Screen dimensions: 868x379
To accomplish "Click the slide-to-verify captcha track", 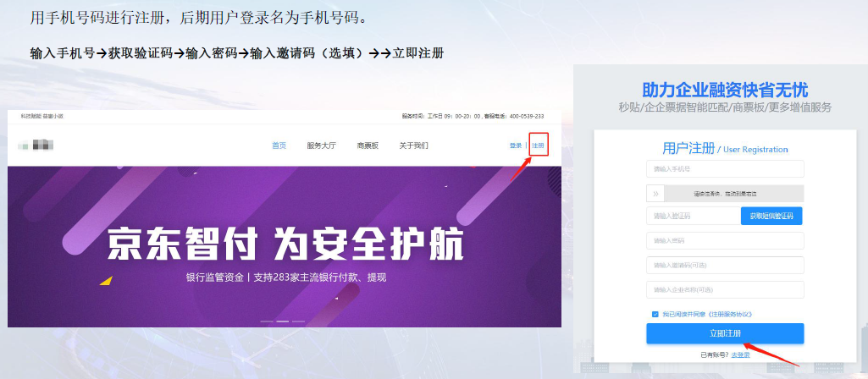I will (733, 194).
